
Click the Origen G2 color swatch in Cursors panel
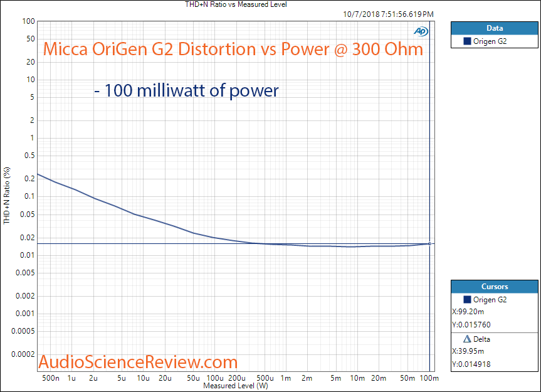click(x=467, y=300)
